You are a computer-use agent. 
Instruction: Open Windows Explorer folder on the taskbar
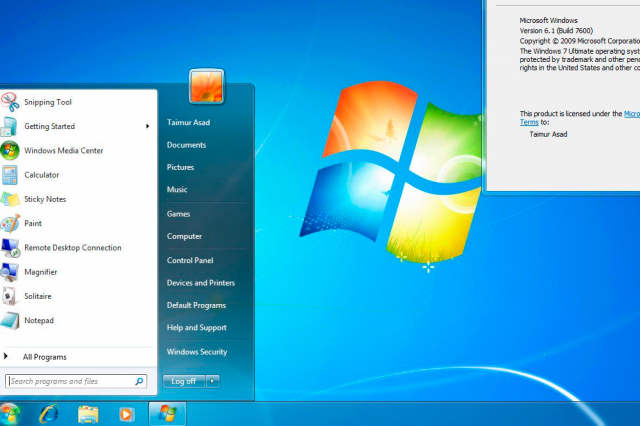[88, 415]
